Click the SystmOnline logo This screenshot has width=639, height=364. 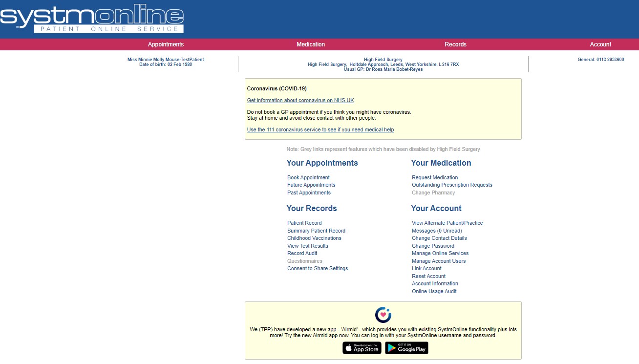(92, 19)
